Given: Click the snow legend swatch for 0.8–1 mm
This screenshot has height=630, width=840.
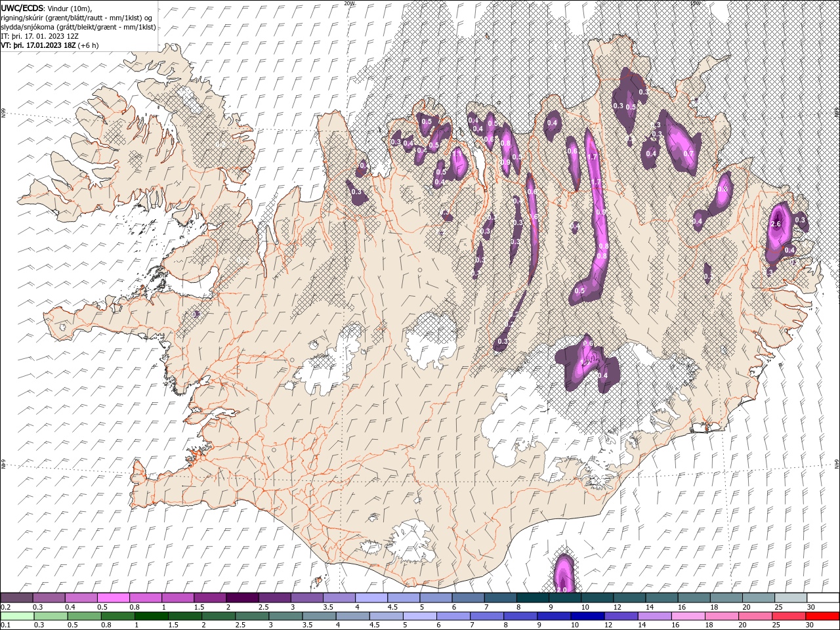Looking at the screenshot, I should pos(146,598).
